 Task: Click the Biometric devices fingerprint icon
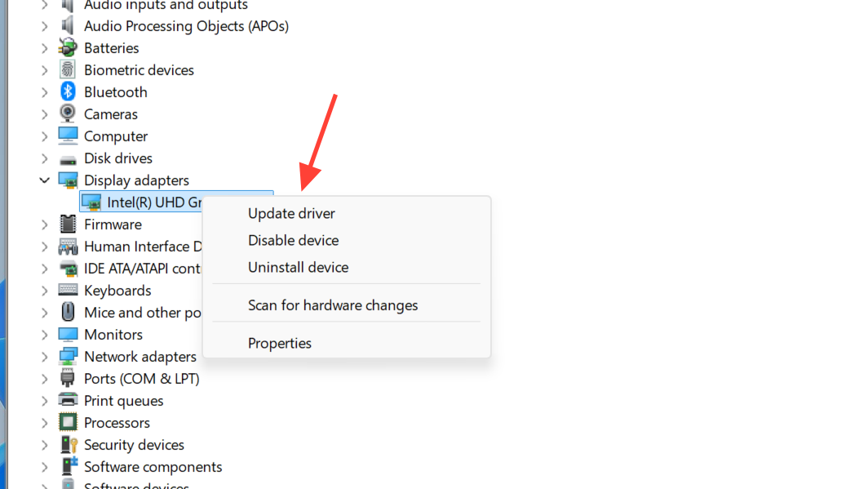[69, 70]
